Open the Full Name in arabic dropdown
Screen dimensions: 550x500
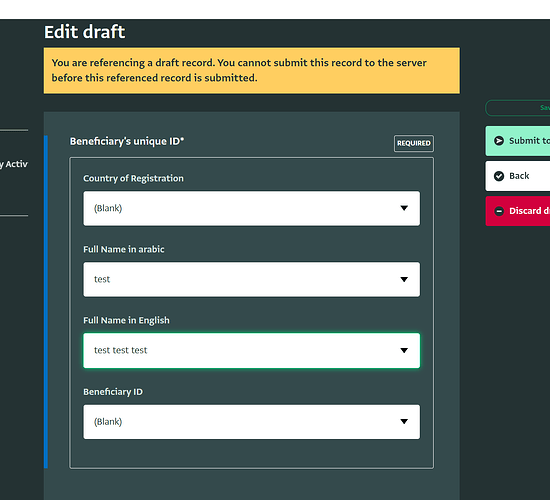click(251, 279)
